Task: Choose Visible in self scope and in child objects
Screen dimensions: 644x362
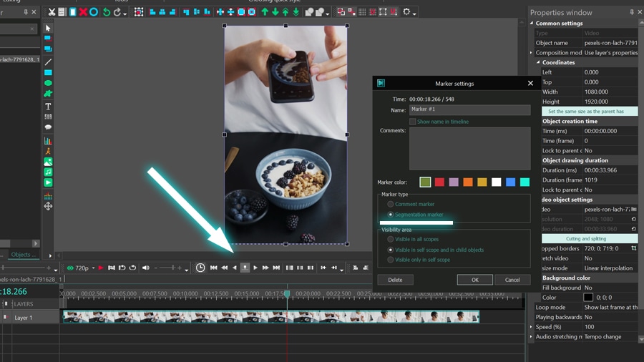Action: pyautogui.click(x=391, y=250)
